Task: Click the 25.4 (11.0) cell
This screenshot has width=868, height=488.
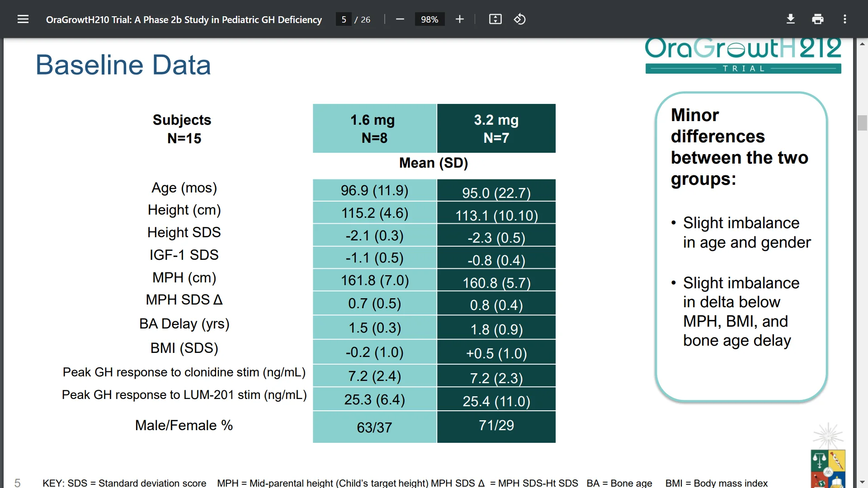Action: (x=496, y=399)
